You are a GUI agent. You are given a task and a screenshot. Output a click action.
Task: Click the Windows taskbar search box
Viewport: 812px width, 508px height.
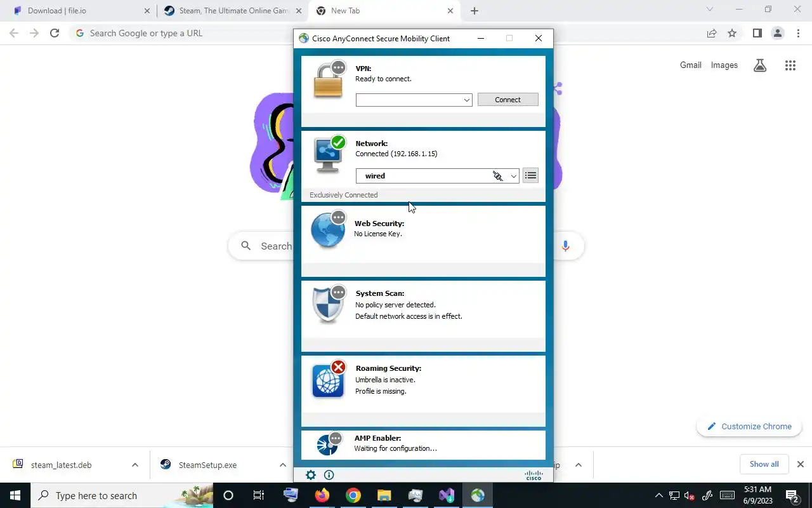coord(122,495)
